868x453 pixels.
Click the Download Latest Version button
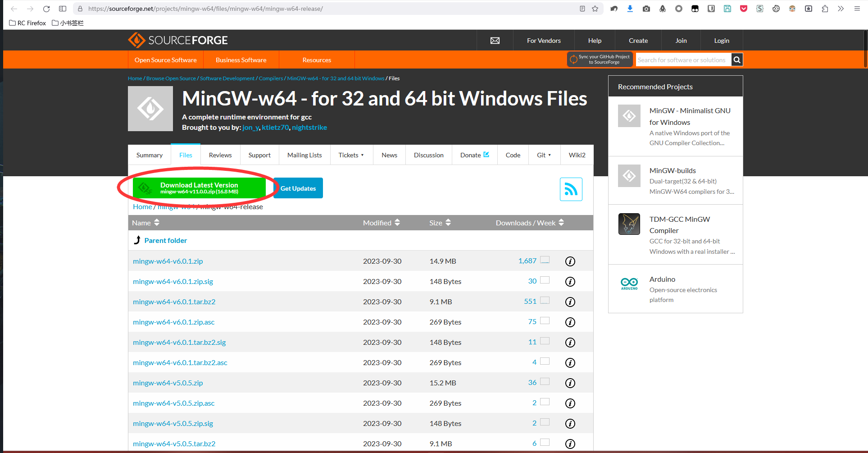click(x=200, y=188)
